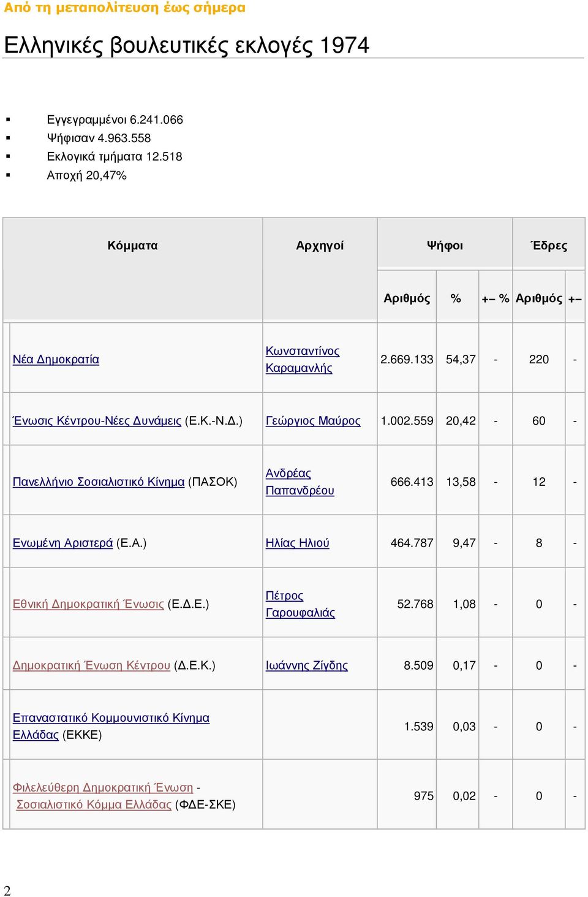Image resolution: width=588 pixels, height=897 pixels.
Task: Open the Πανελλήνιο Σοσιαλιστικό Κίνημα link
Action: tap(99, 482)
